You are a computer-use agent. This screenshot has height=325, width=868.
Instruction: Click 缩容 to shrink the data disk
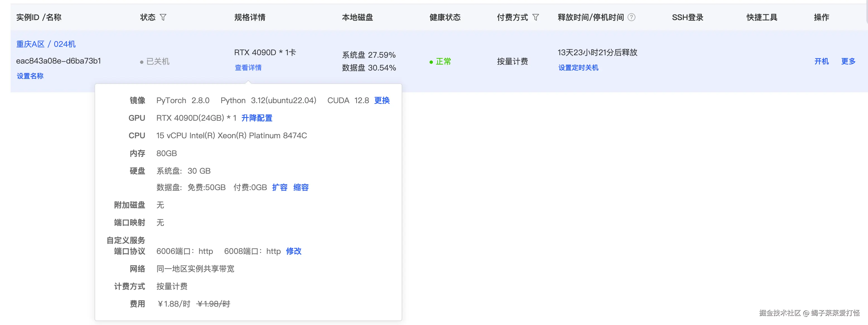(x=301, y=187)
